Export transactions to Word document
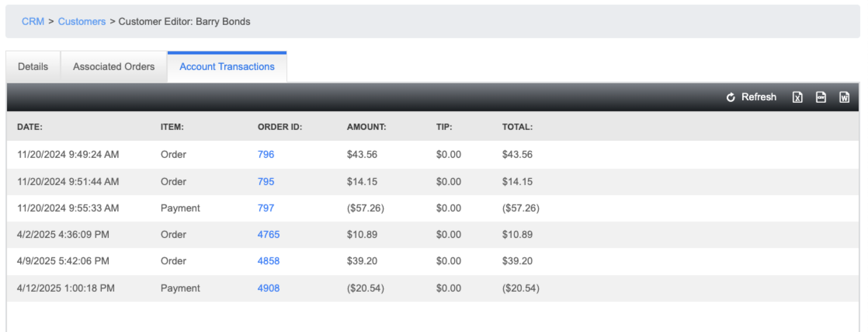This screenshot has width=868, height=332. (x=844, y=97)
